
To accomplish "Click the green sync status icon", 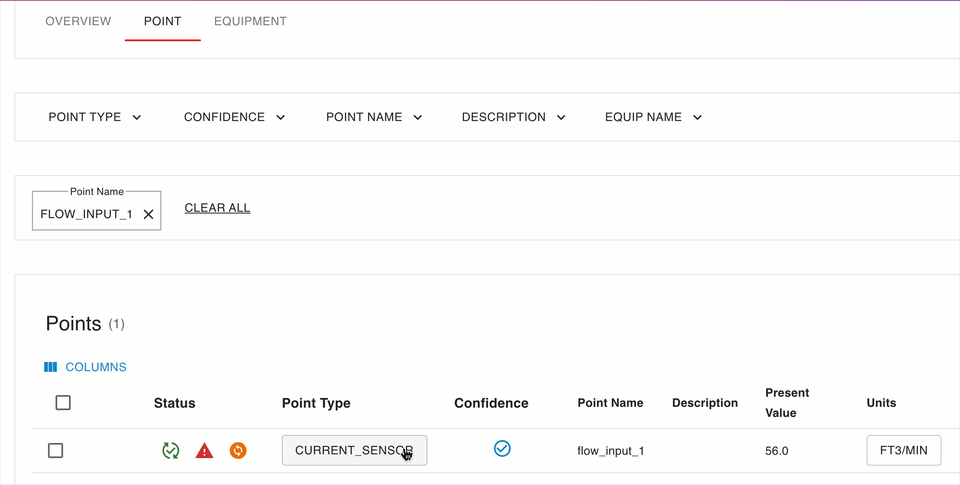I will coord(170,451).
